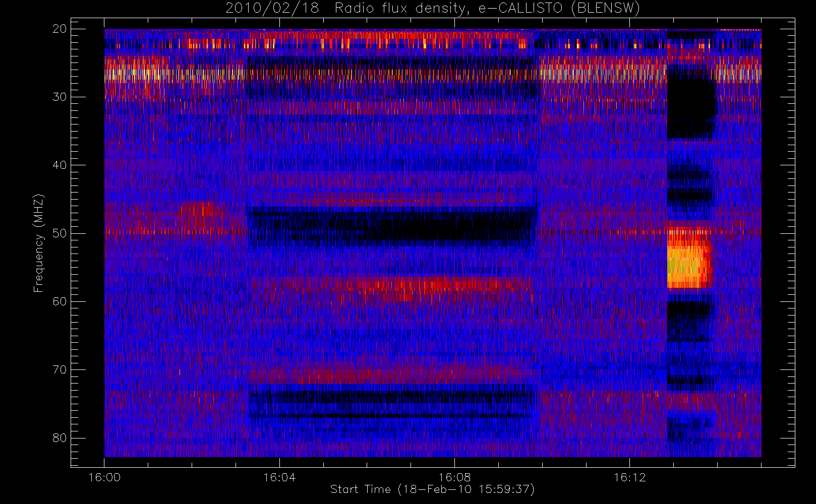Click the 16:04 time tick label
The width and height of the screenshot is (816, 504).
coord(279,477)
